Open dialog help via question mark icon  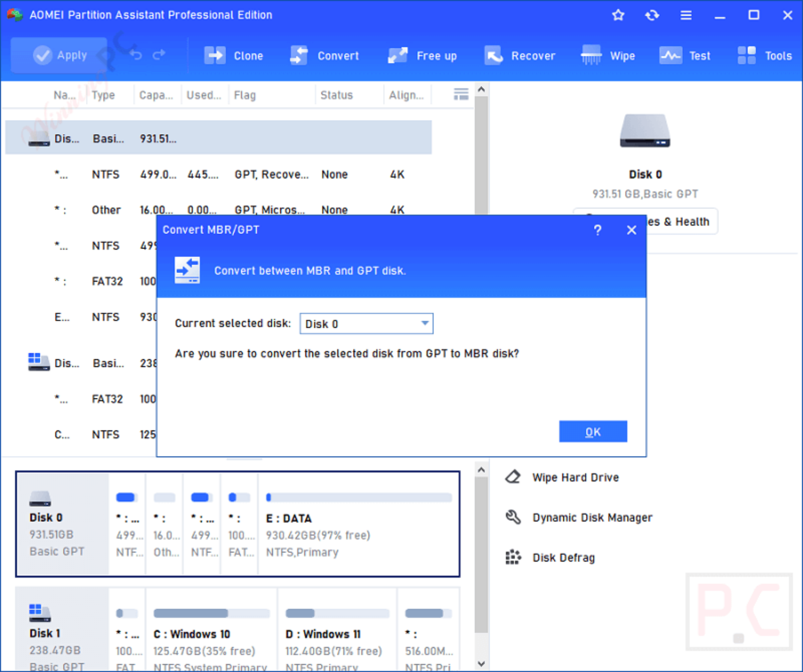click(598, 230)
